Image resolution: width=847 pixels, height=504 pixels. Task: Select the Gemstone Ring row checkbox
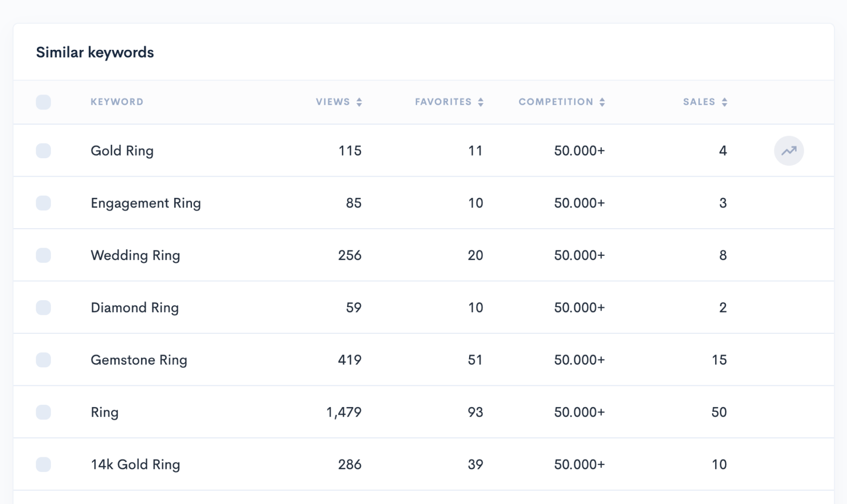[x=43, y=359]
